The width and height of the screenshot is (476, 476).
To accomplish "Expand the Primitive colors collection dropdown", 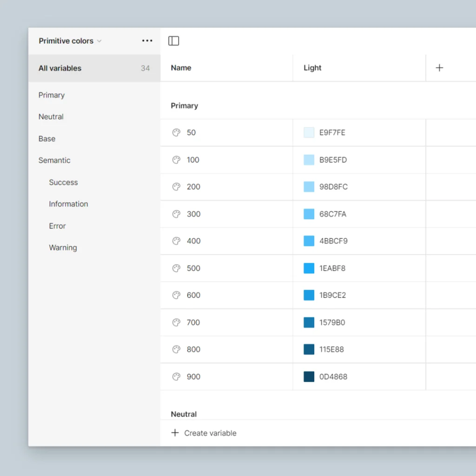I will [70, 40].
